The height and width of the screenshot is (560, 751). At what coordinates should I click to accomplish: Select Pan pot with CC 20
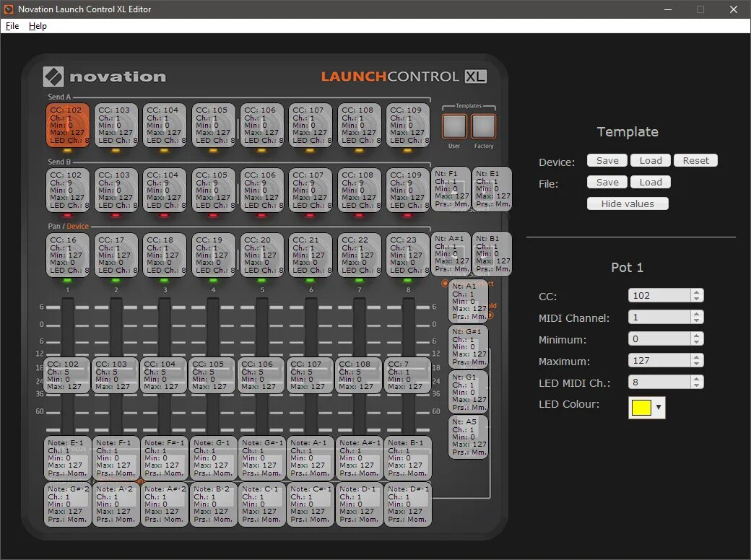pos(261,255)
